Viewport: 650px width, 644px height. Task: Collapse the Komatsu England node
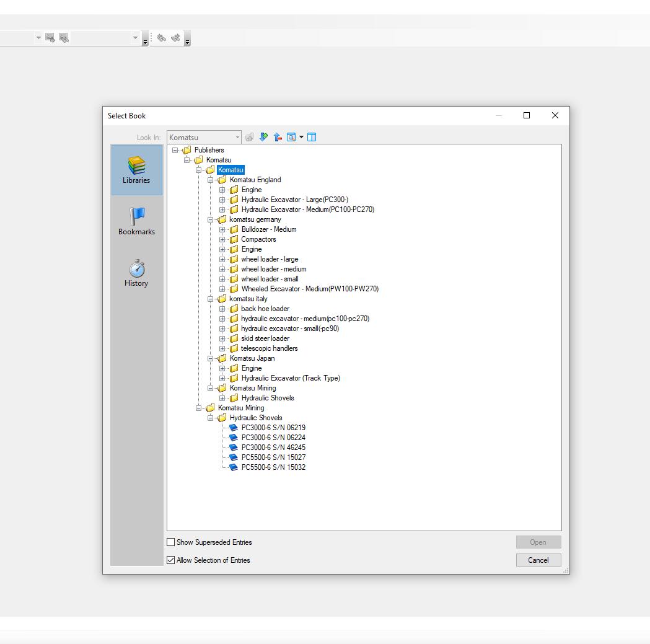[x=210, y=180]
